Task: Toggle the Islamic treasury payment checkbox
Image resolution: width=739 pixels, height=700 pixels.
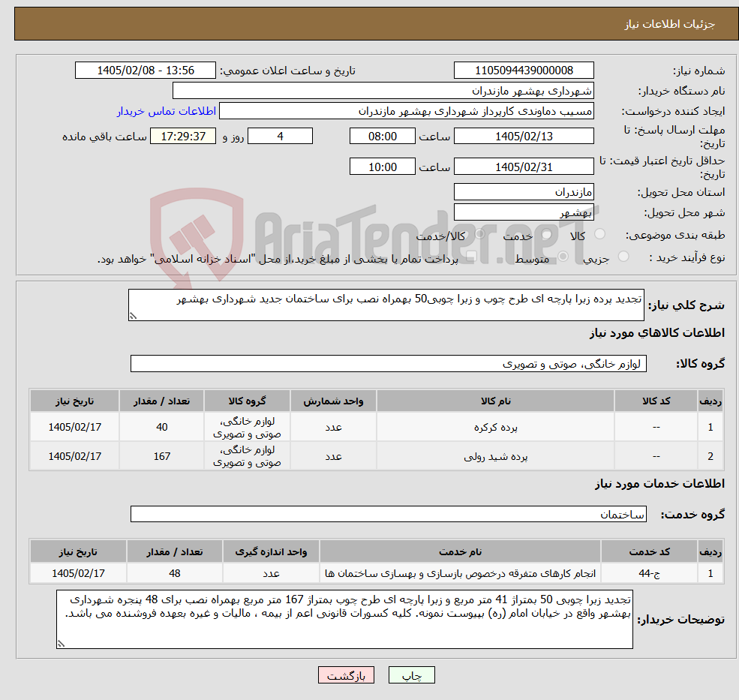Action: coord(471,257)
